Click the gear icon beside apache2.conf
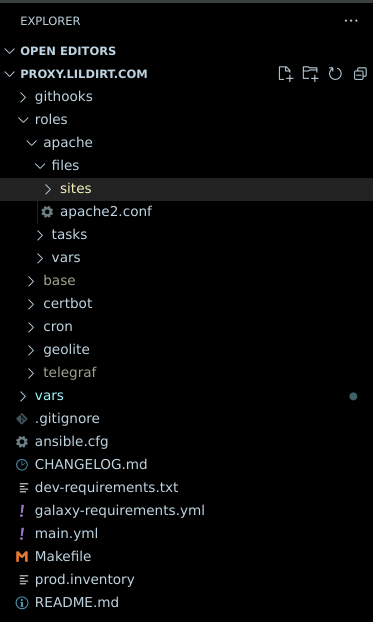373x622 pixels. (x=47, y=211)
